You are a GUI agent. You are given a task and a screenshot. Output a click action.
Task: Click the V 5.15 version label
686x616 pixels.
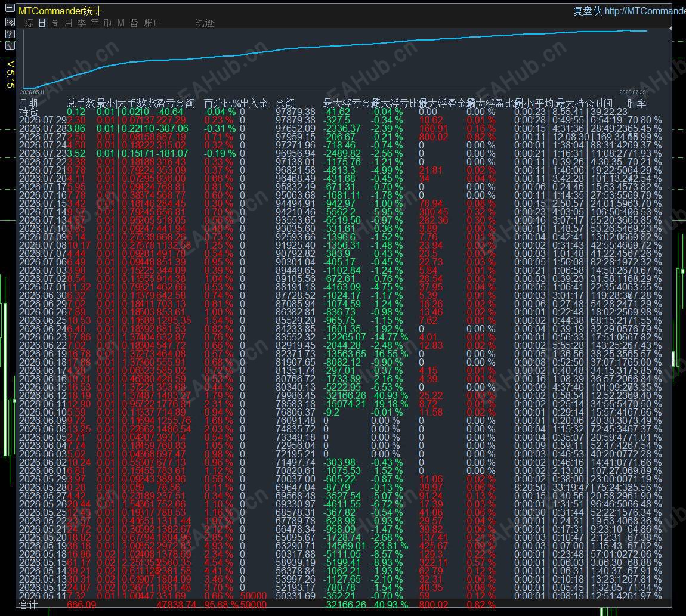(11, 74)
